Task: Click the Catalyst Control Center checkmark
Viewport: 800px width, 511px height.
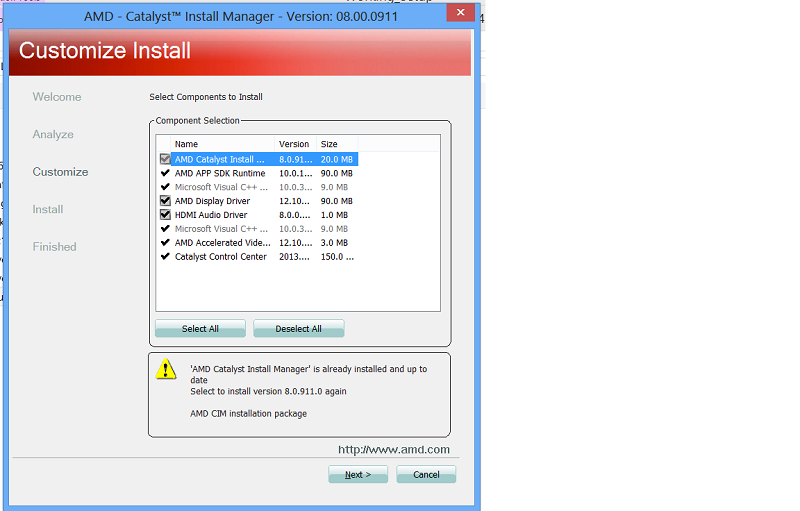Action: (165, 257)
